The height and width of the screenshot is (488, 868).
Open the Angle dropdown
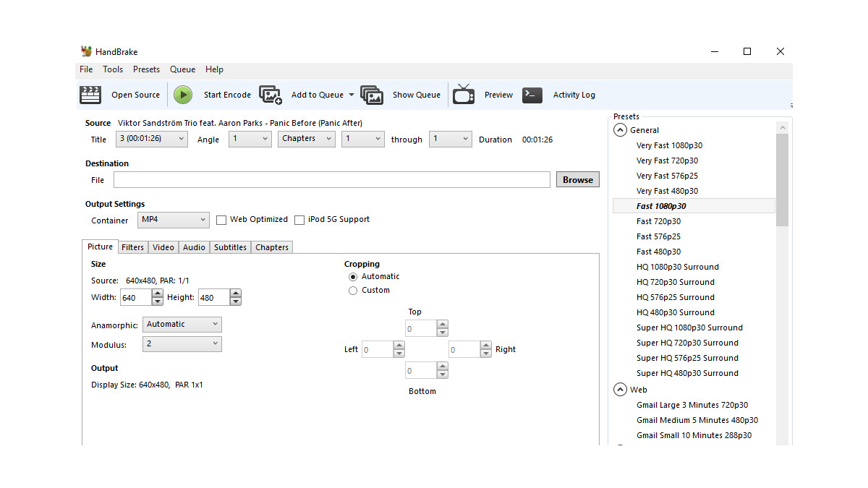click(250, 139)
